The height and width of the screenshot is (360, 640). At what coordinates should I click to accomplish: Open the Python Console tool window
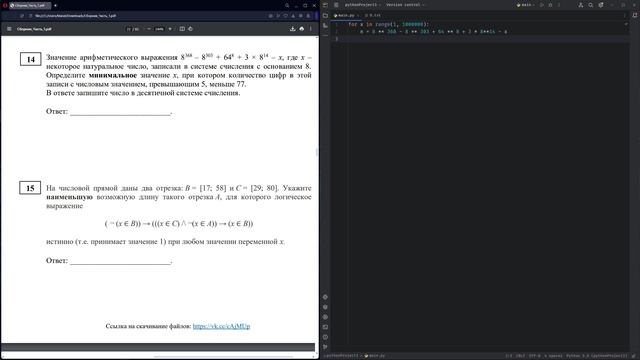(x=325, y=307)
